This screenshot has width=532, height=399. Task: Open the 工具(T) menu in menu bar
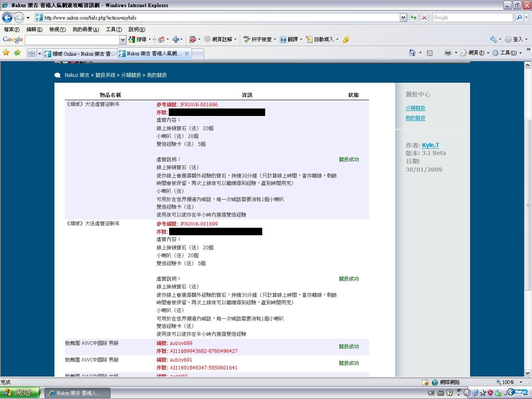[x=113, y=30]
